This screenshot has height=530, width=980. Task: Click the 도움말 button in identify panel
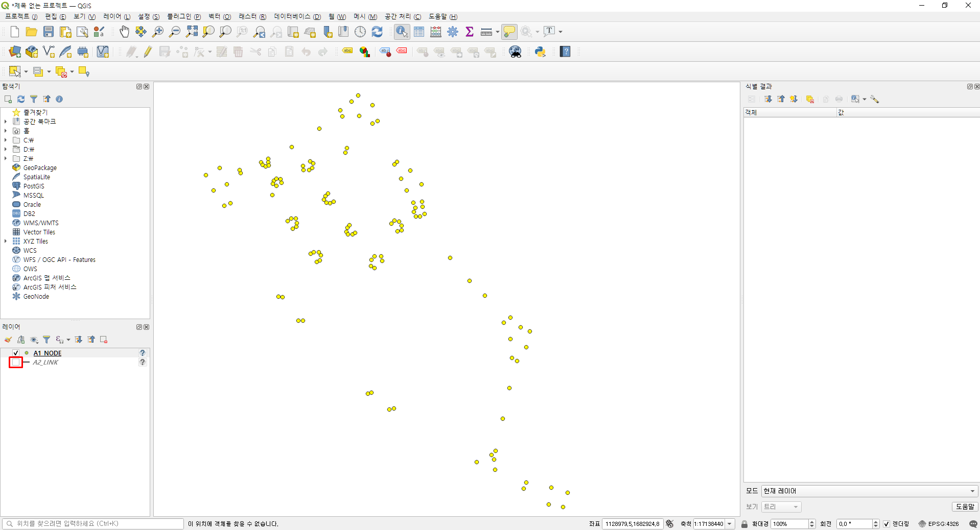pyautogui.click(x=965, y=507)
